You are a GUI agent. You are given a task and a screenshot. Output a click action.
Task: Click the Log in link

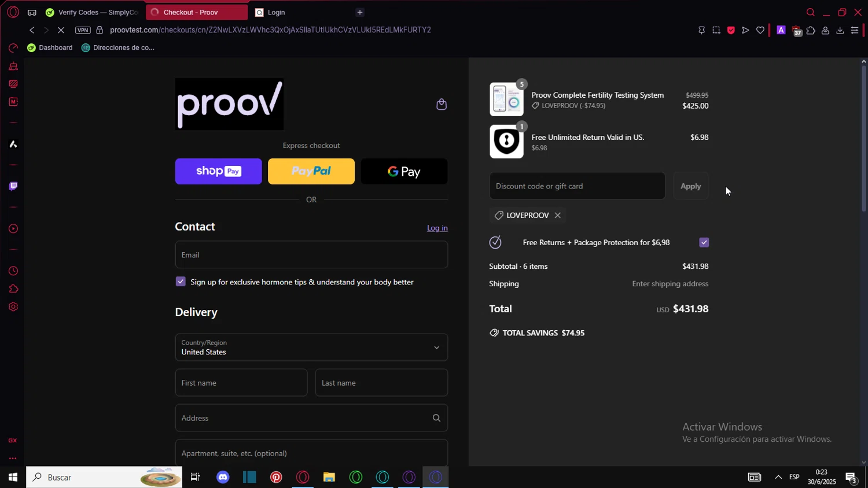tap(437, 228)
